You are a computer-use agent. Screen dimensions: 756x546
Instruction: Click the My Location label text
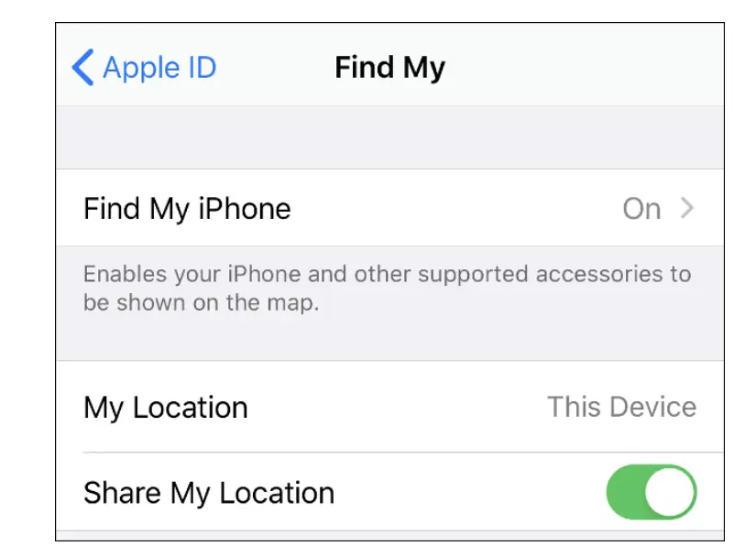click(165, 408)
